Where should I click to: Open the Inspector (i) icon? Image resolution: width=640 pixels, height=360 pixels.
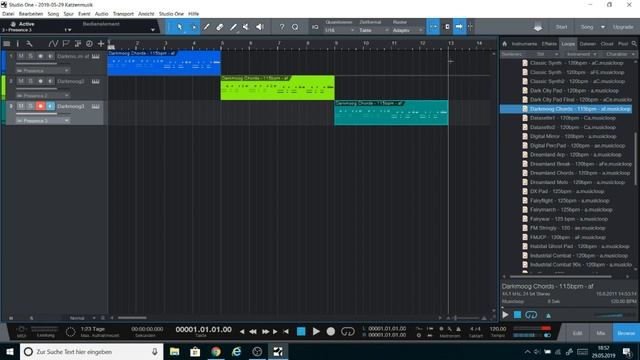[x=18, y=43]
